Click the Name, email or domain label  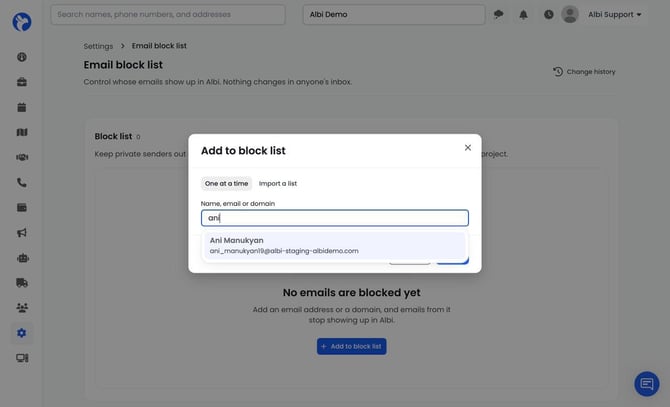pos(238,204)
